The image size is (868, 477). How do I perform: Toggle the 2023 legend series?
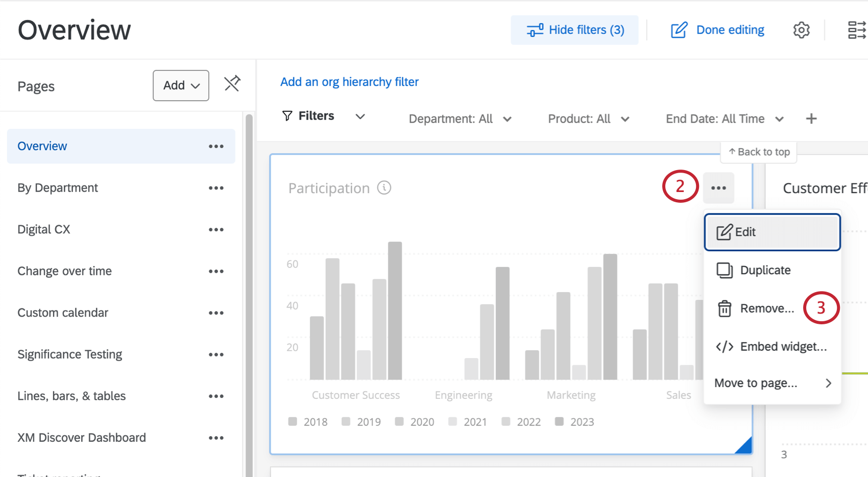[x=574, y=422]
